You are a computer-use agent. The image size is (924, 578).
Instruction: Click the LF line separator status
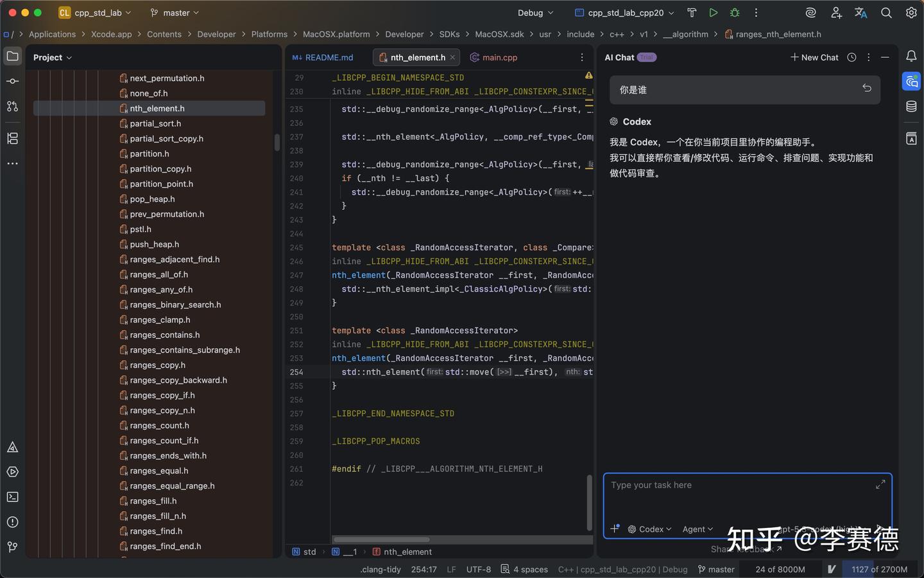click(451, 569)
